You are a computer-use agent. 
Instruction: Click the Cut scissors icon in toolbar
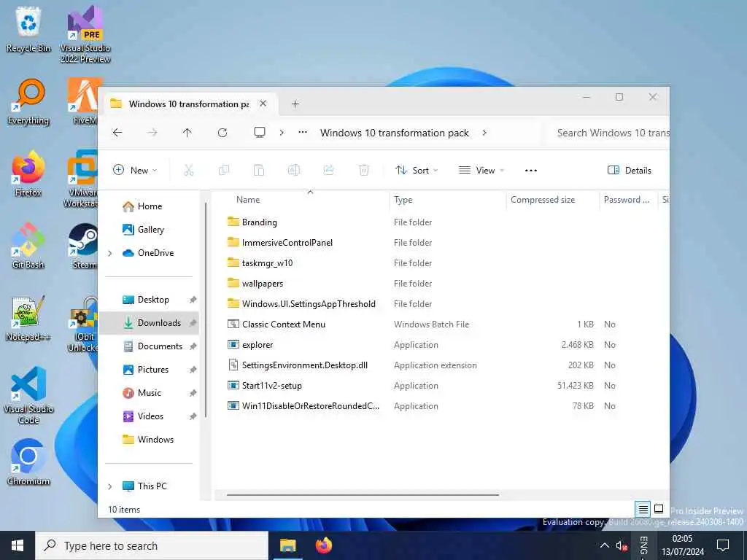click(189, 170)
